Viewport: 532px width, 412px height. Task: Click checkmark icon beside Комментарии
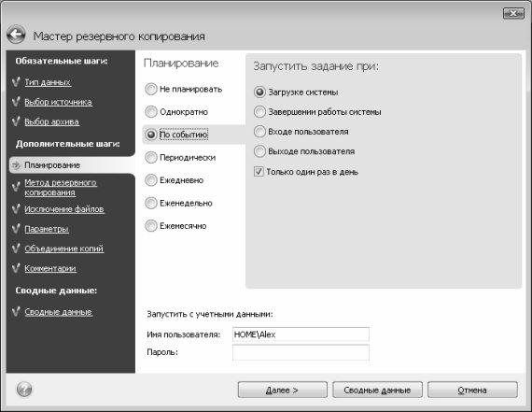[16, 268]
